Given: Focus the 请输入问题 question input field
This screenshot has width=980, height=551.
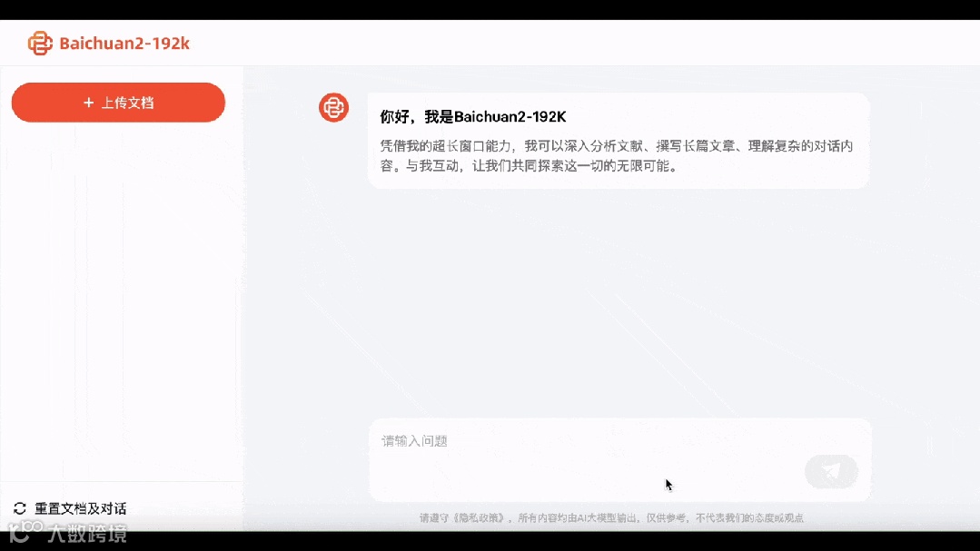Looking at the screenshot, I should [620, 460].
